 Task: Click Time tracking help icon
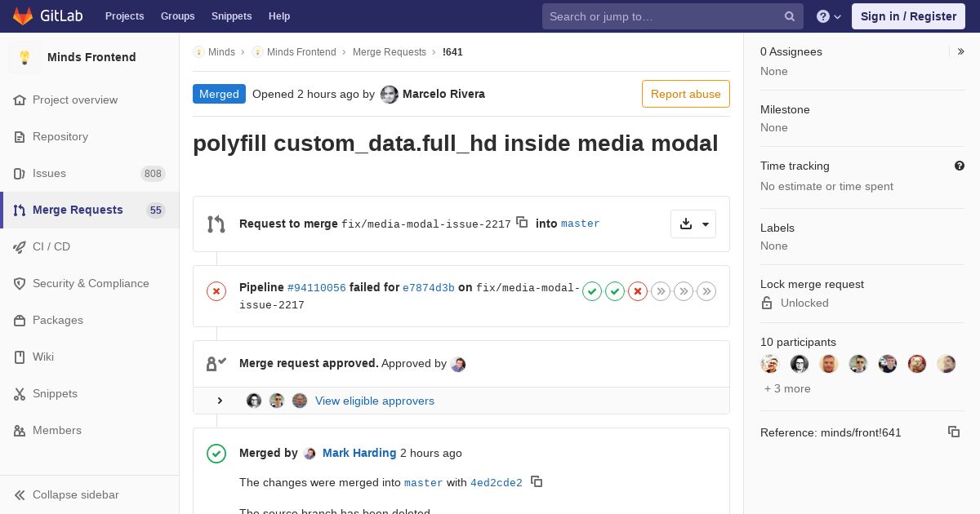pos(960,166)
